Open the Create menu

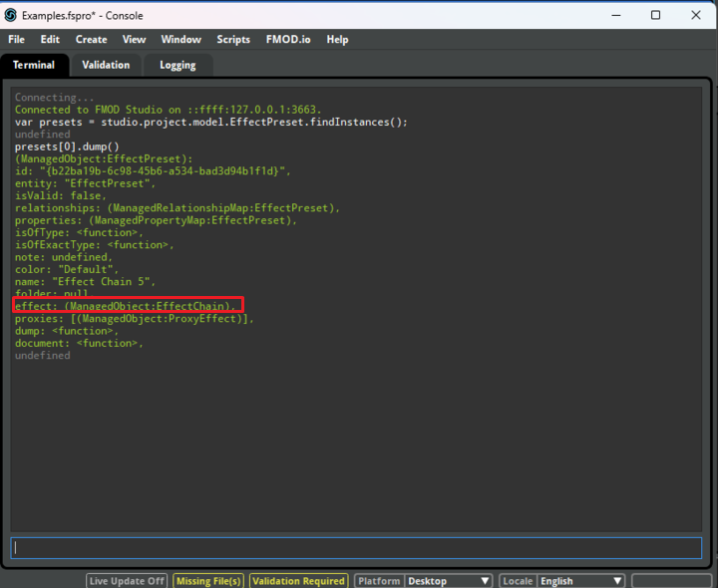click(x=91, y=39)
